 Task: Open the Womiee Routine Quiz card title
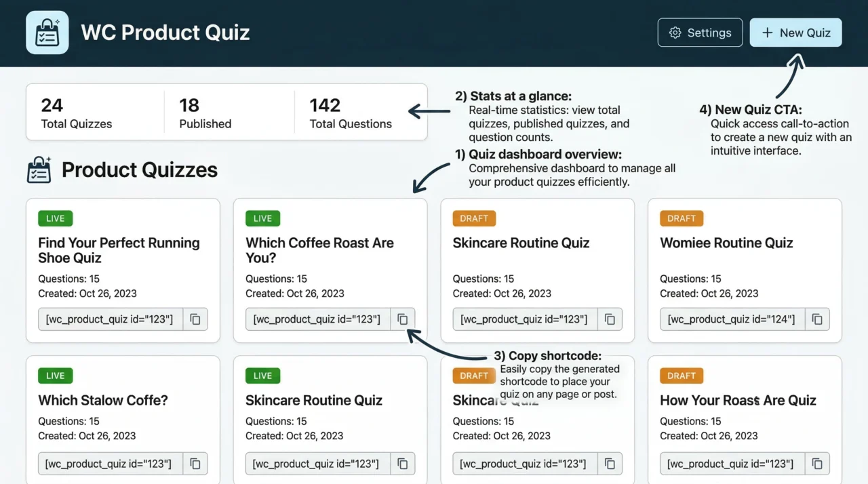coord(726,243)
